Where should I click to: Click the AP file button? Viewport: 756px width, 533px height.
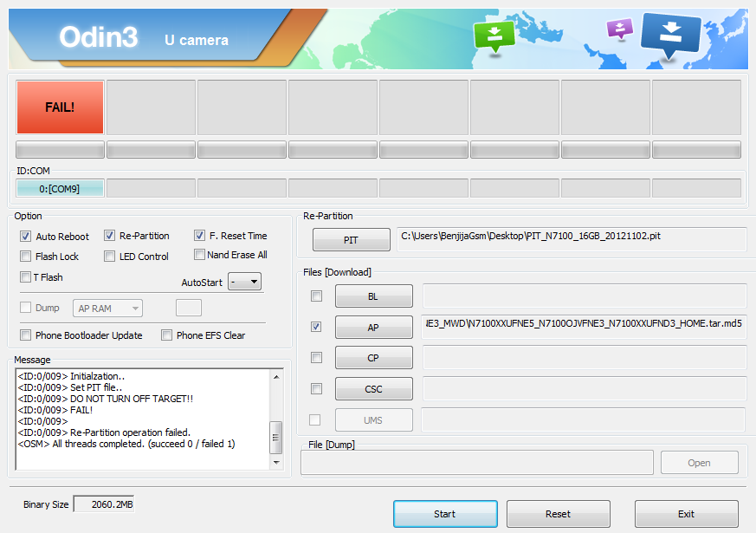point(373,327)
